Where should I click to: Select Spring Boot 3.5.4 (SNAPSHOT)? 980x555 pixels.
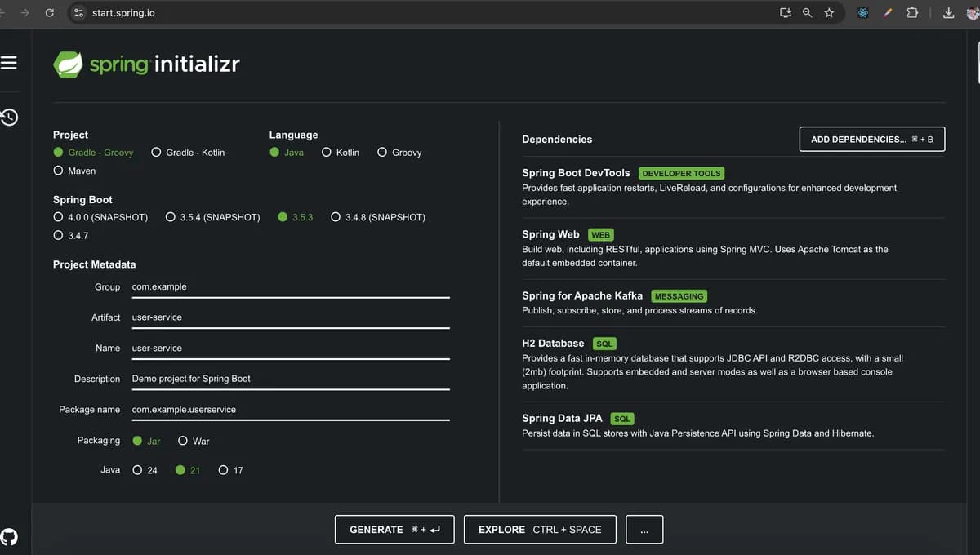(212, 217)
